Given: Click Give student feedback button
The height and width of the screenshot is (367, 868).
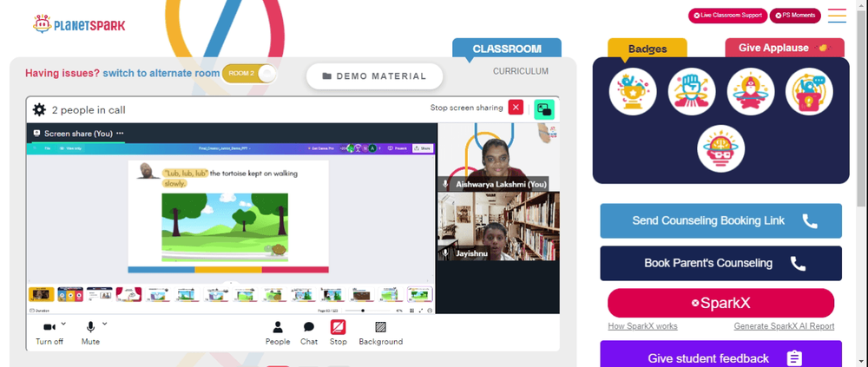Looking at the screenshot, I should (x=720, y=355).
